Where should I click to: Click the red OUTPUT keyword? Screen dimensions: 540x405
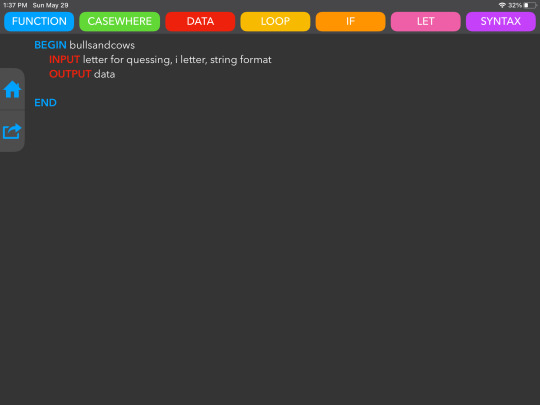(x=70, y=74)
